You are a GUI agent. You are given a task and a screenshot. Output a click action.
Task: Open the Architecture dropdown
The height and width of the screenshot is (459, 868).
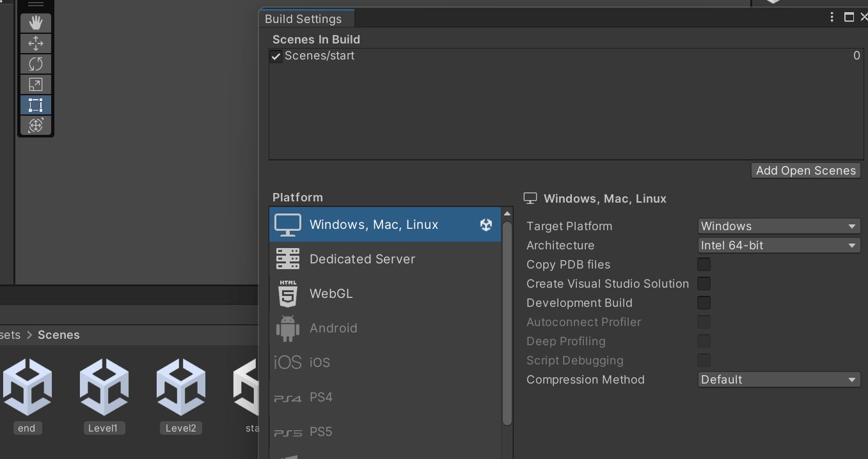tap(779, 245)
